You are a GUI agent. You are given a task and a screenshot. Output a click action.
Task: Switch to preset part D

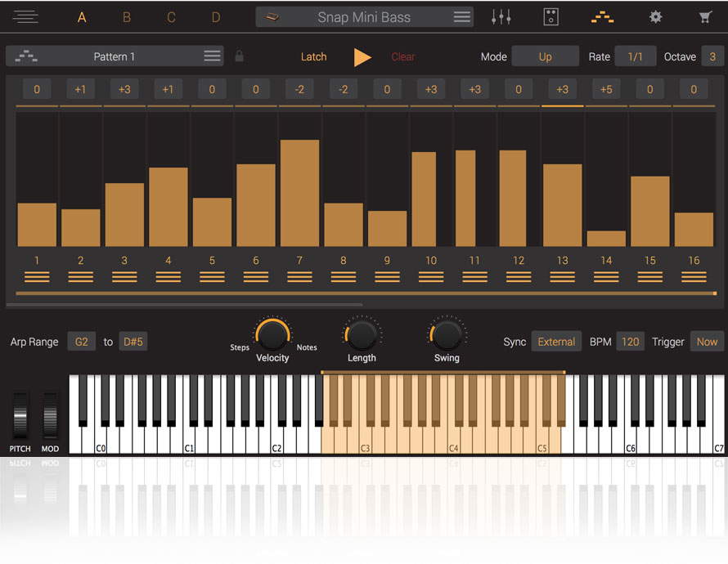coord(216,17)
